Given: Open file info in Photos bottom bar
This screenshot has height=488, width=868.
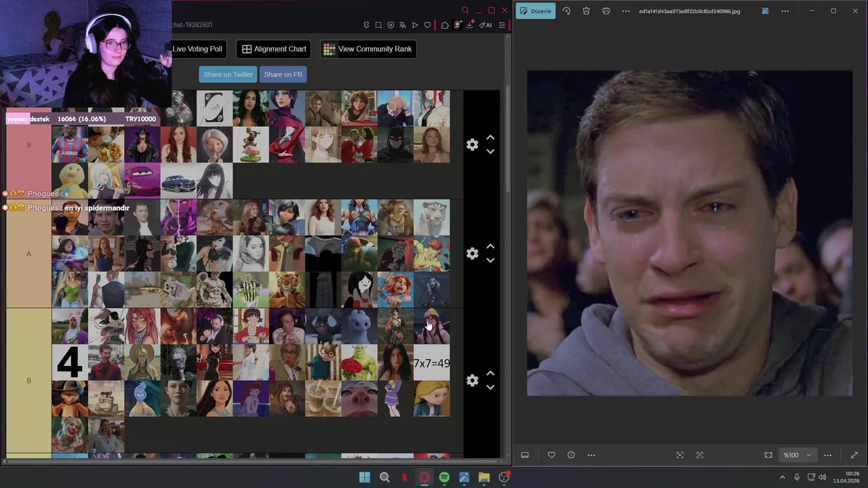Looking at the screenshot, I should point(571,455).
